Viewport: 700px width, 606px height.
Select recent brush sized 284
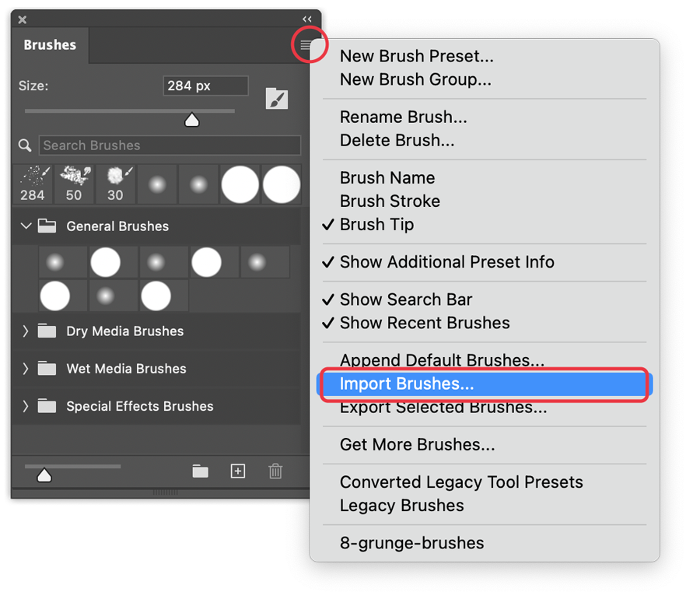click(x=33, y=184)
